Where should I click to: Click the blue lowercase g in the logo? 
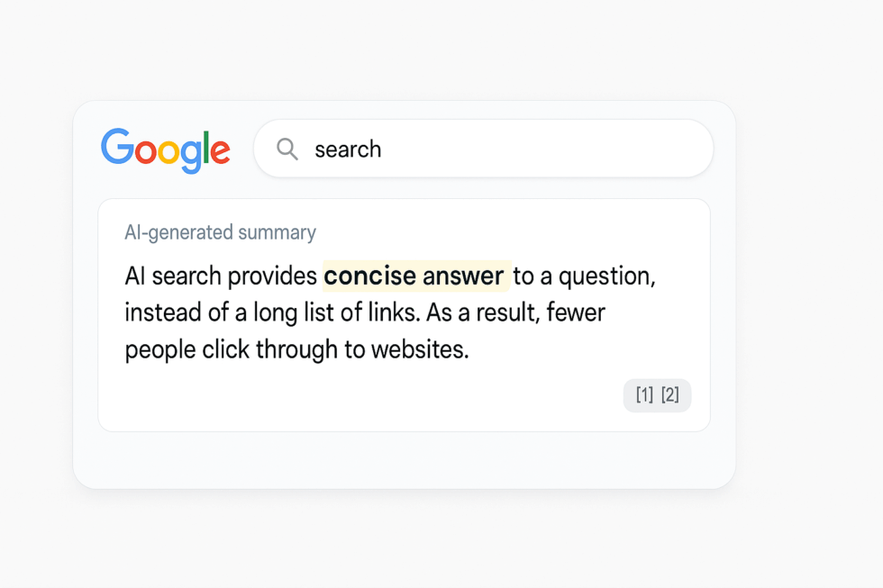pyautogui.click(x=190, y=155)
